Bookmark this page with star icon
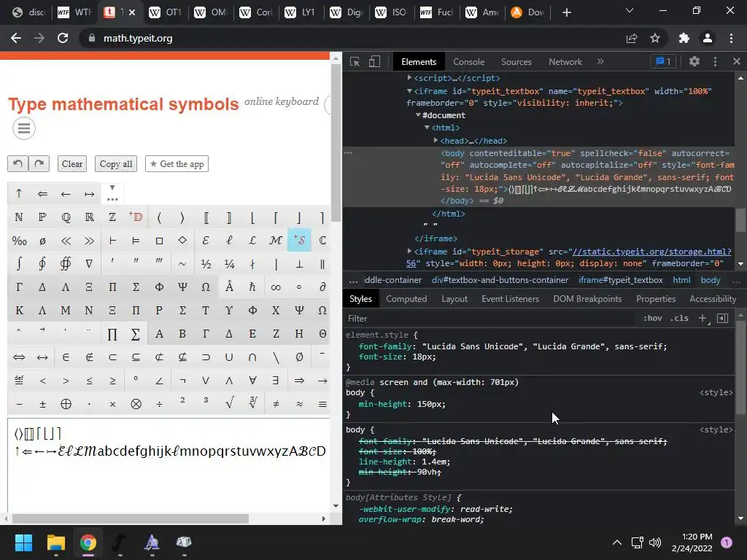 coord(655,38)
